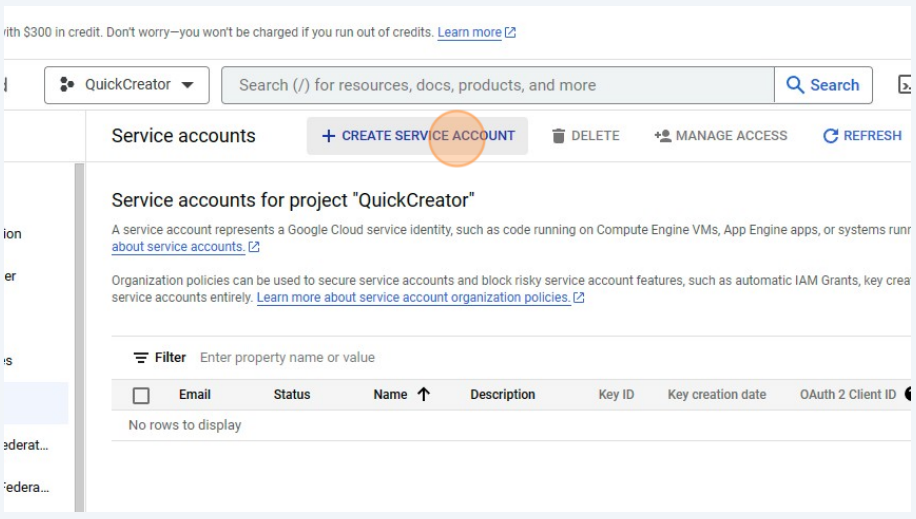Click the trash can Delete icon
The width and height of the screenshot is (916, 519).
tap(558, 136)
